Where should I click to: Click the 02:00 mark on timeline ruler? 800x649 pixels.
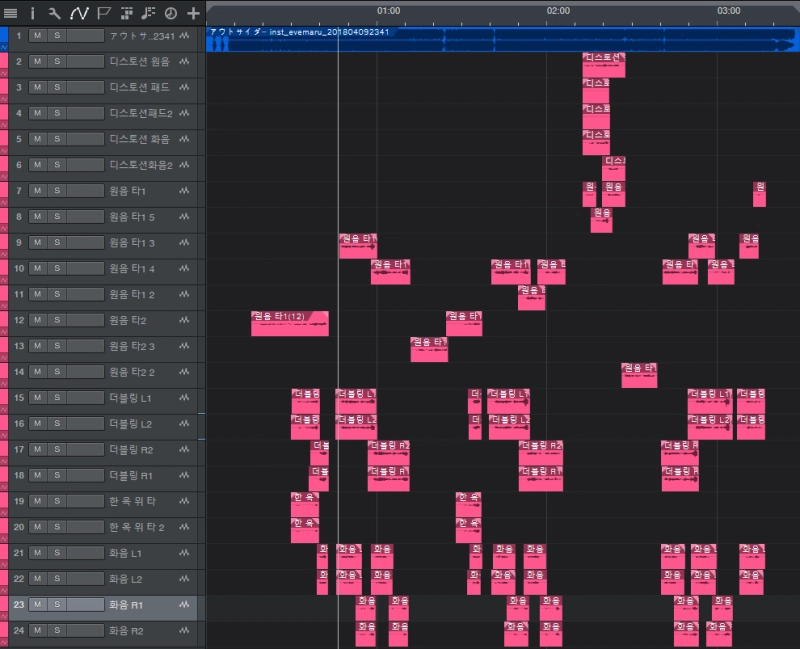pyautogui.click(x=558, y=11)
